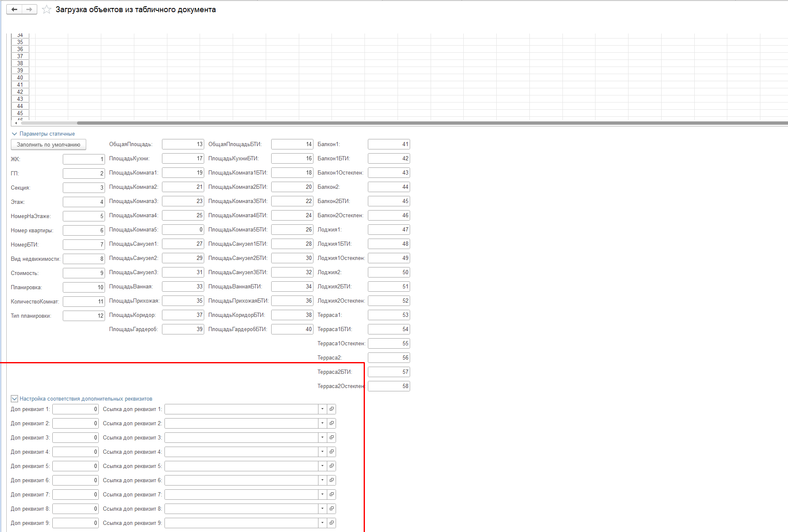Focus the ПлощадьКухниБТИ field
The height and width of the screenshot is (532, 788).
coord(292,158)
